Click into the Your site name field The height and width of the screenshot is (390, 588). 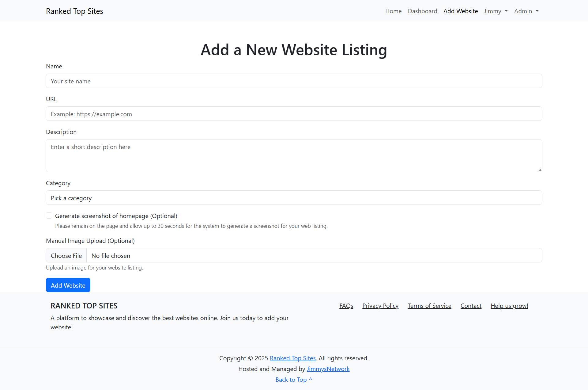pyautogui.click(x=294, y=81)
